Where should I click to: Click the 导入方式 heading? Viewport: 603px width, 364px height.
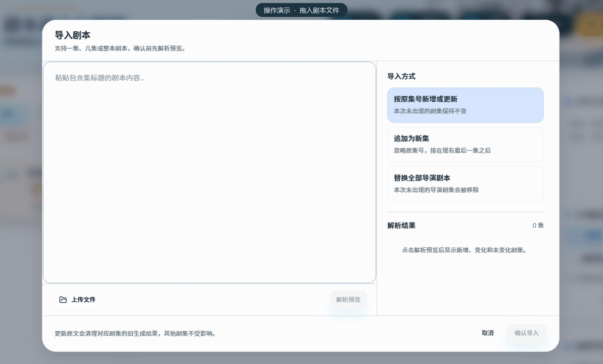point(401,76)
